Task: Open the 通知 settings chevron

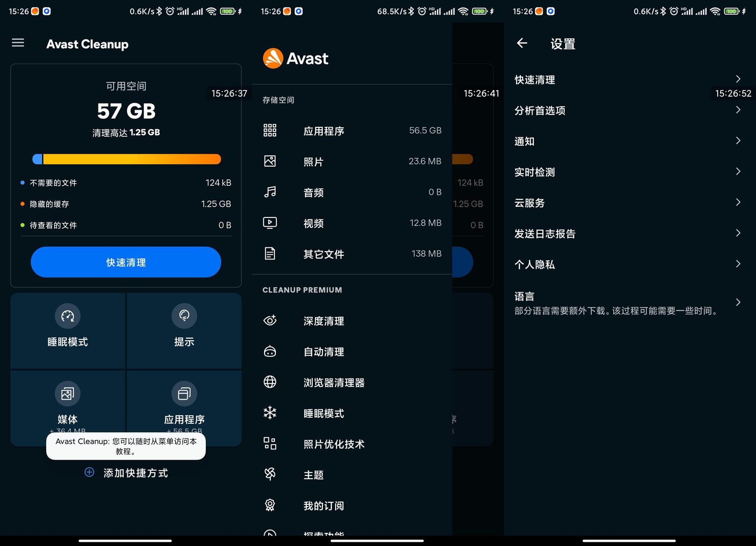Action: click(x=738, y=140)
